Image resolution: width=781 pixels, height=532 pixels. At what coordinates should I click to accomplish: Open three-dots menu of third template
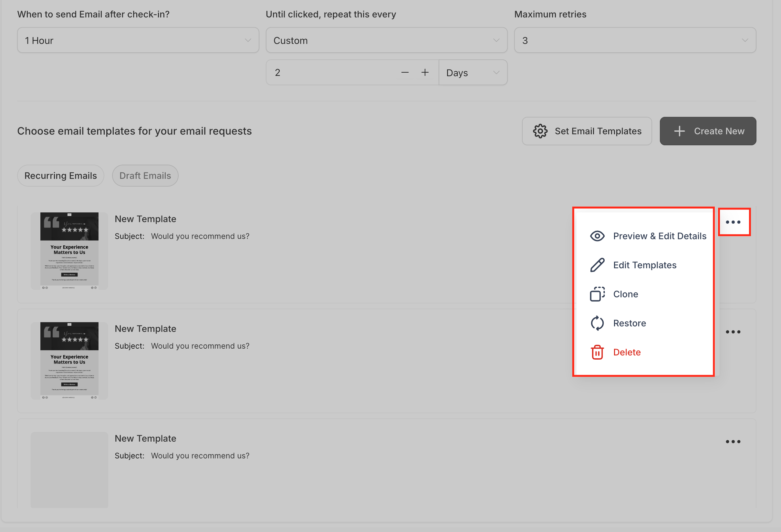click(733, 442)
